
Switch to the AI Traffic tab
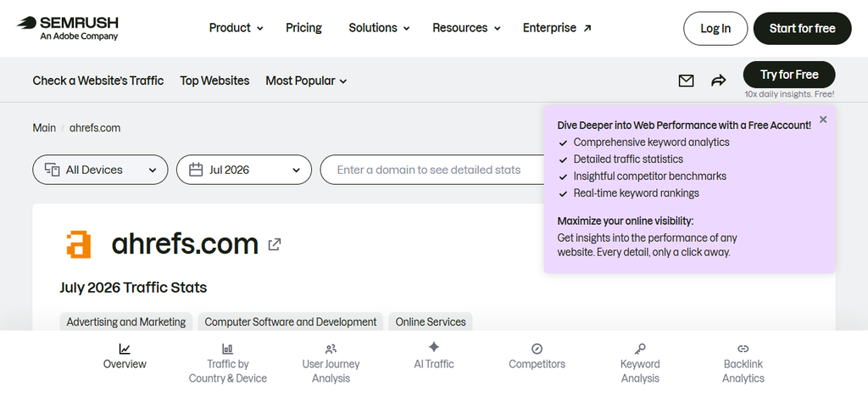pyautogui.click(x=434, y=356)
